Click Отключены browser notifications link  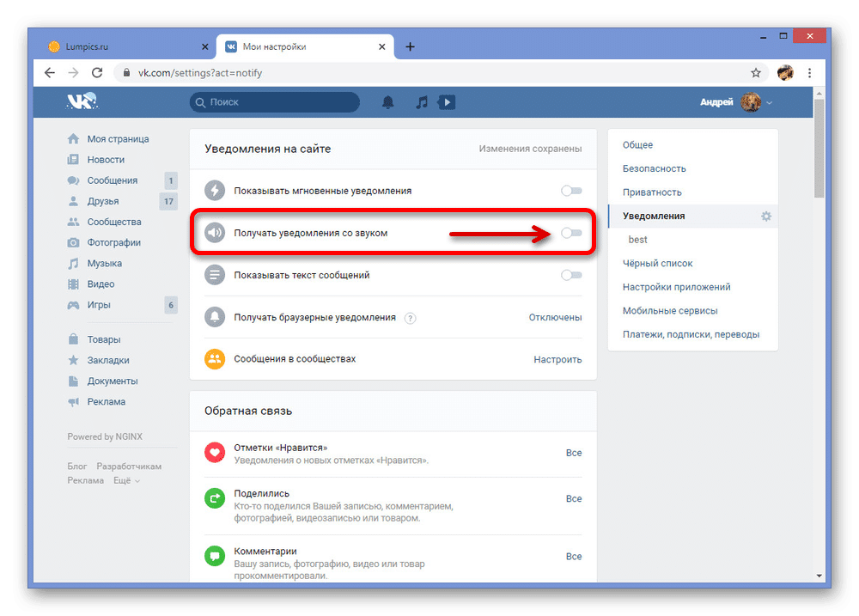click(555, 317)
